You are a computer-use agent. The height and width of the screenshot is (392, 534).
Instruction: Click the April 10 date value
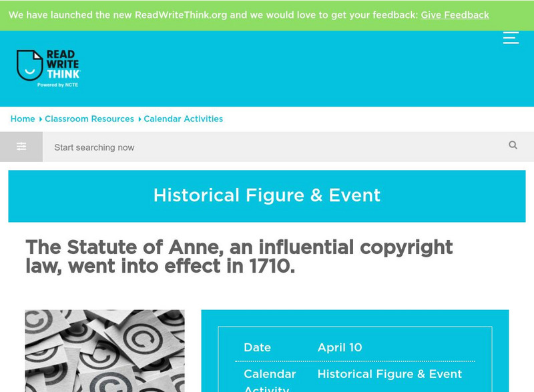pyautogui.click(x=340, y=347)
